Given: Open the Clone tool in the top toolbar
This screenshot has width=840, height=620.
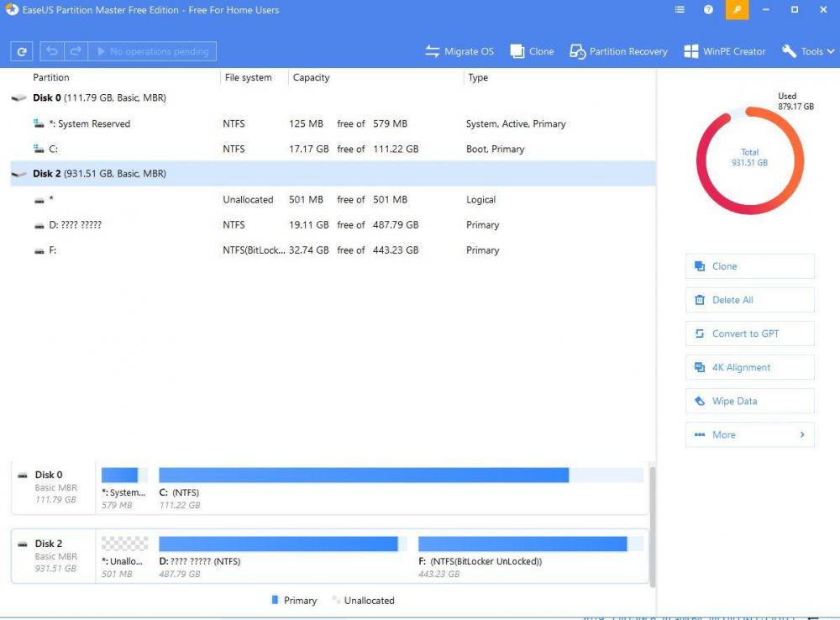Looking at the screenshot, I should point(532,51).
